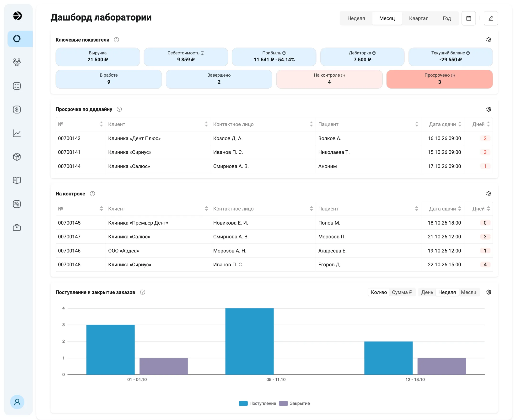Open the warehouse box sidebar icon
Image resolution: width=516 pixels, height=420 pixels.
pyautogui.click(x=17, y=157)
